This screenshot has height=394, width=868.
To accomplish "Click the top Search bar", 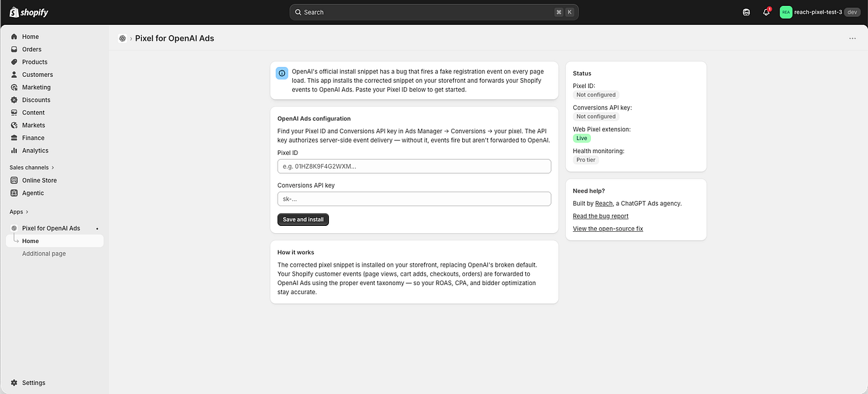I will (x=434, y=12).
